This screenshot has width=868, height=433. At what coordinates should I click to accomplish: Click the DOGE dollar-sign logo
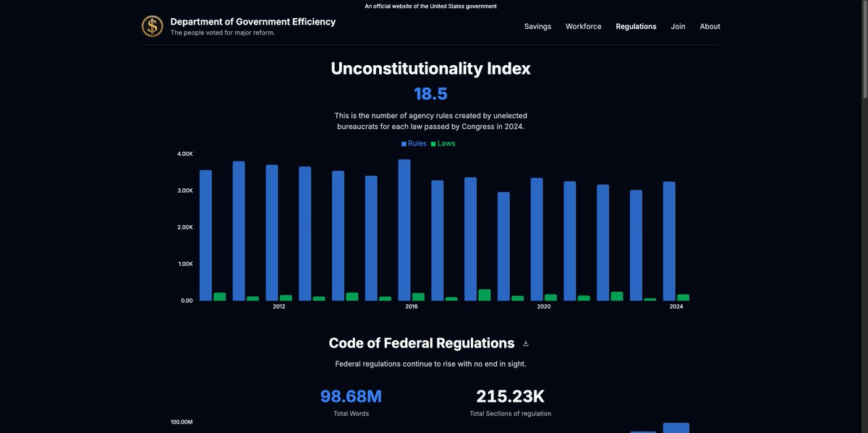[152, 26]
